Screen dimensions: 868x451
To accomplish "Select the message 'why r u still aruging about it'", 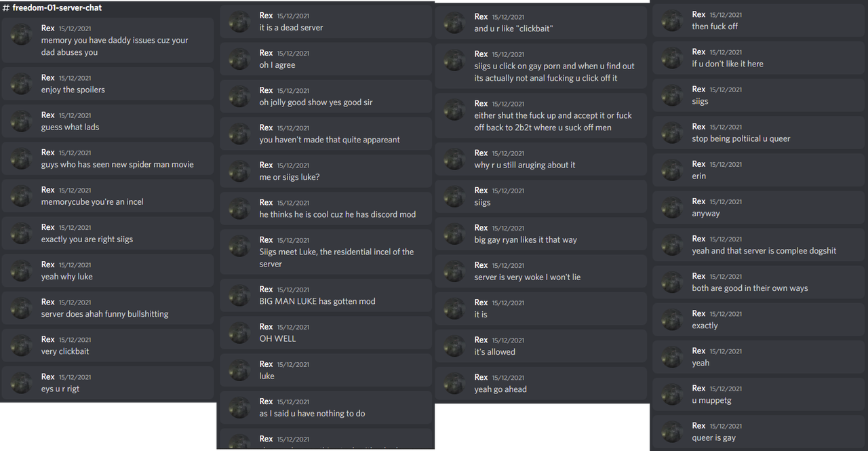I will coord(525,165).
